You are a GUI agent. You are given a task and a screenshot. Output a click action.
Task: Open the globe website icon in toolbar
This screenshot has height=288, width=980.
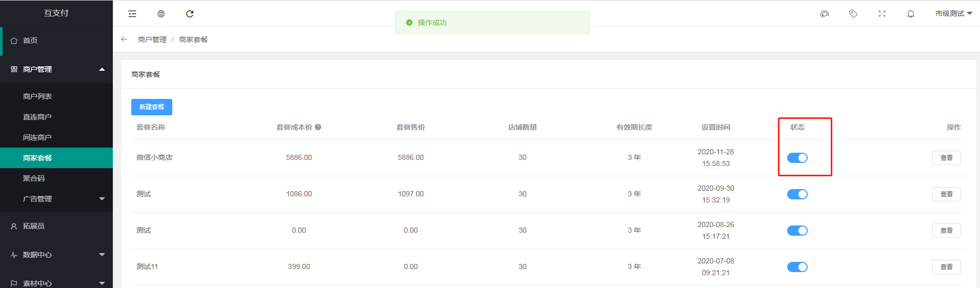pyautogui.click(x=161, y=14)
